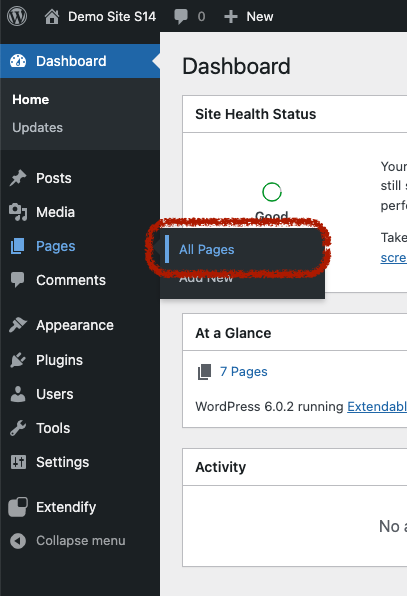Click the plus icon beside New

(231, 17)
